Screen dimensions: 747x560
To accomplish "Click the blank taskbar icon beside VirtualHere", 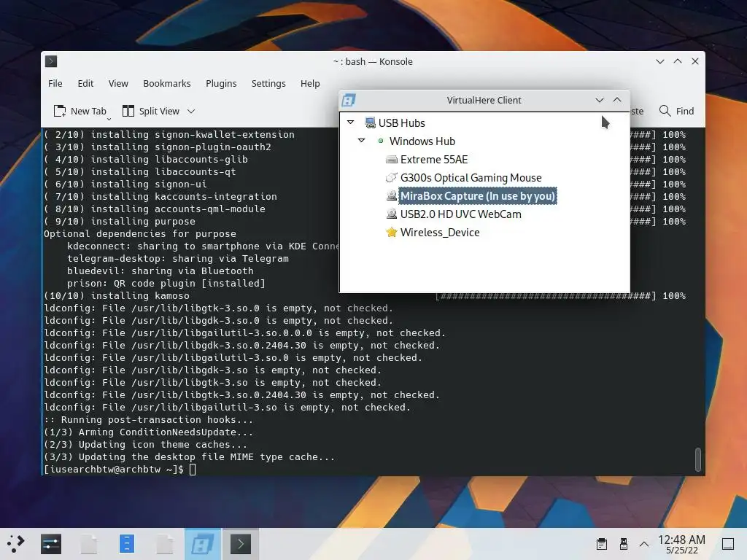I will coord(164,544).
